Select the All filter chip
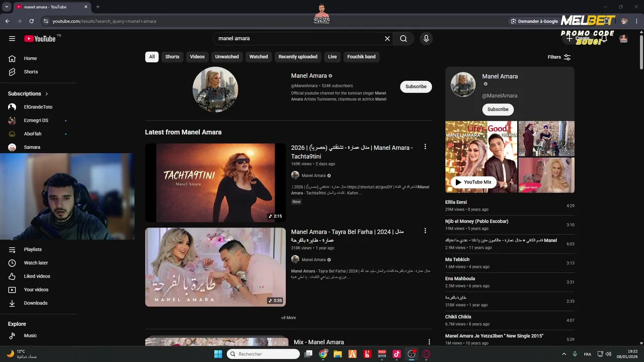The width and height of the screenshot is (644, 362). pos(152,57)
